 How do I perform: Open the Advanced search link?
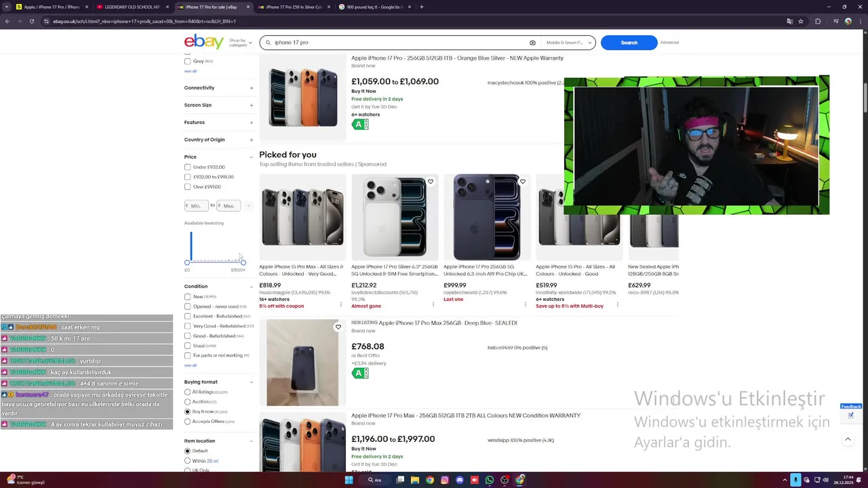coord(669,43)
